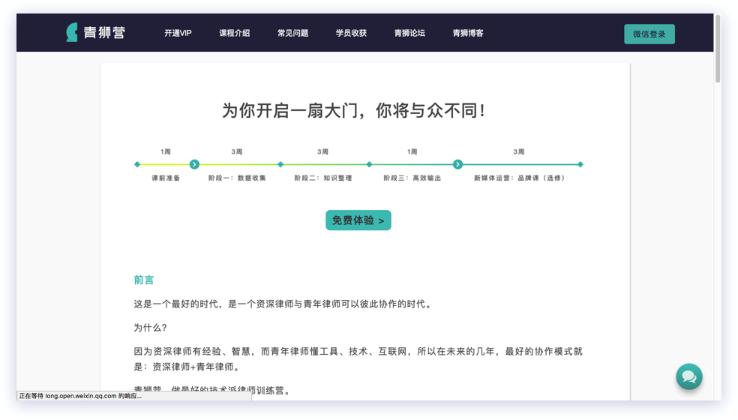Image resolution: width=738 pixels, height=420 pixels.
Task: Click second chevron circle on timeline
Action: point(458,164)
